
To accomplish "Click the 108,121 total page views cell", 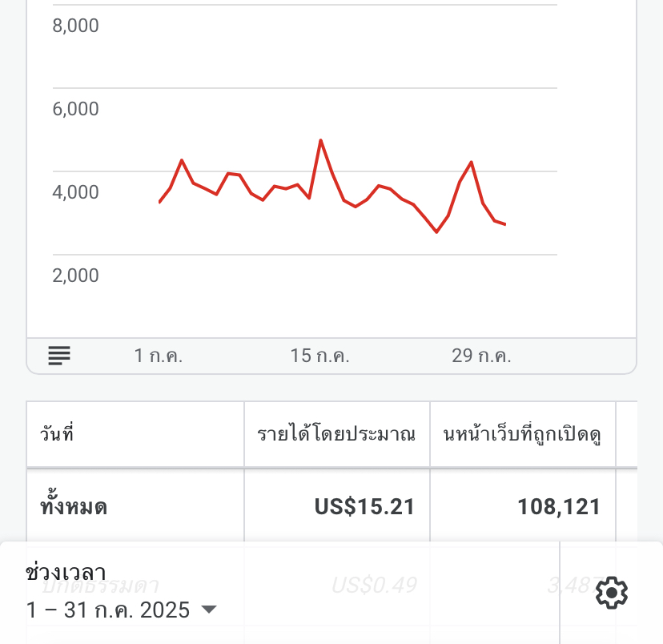I will pyautogui.click(x=559, y=506).
